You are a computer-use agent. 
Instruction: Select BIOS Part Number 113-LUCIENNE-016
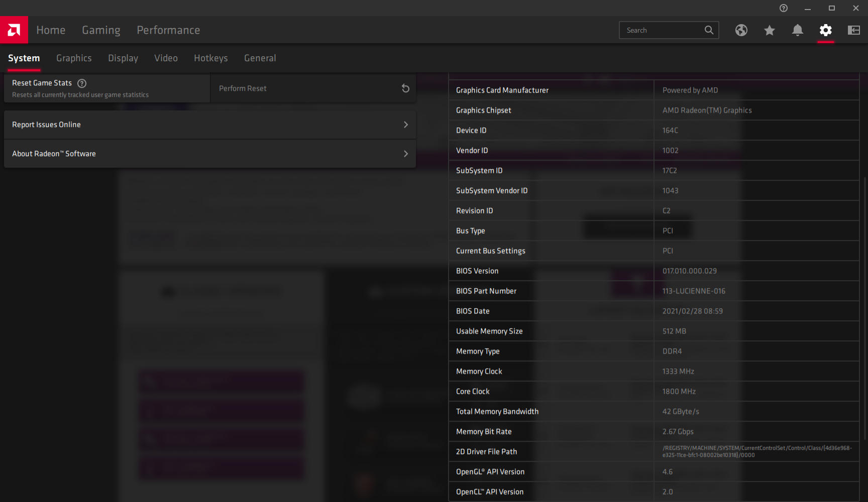coord(694,291)
